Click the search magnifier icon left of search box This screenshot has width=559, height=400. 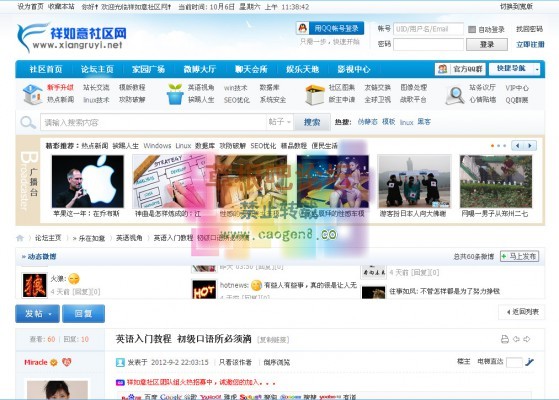28,122
